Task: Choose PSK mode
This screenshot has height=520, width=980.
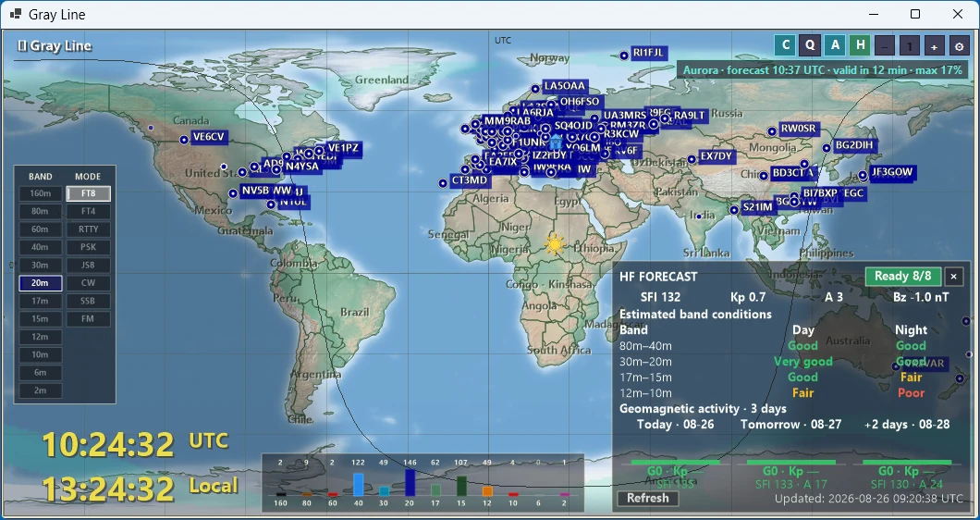Action: pos(88,247)
